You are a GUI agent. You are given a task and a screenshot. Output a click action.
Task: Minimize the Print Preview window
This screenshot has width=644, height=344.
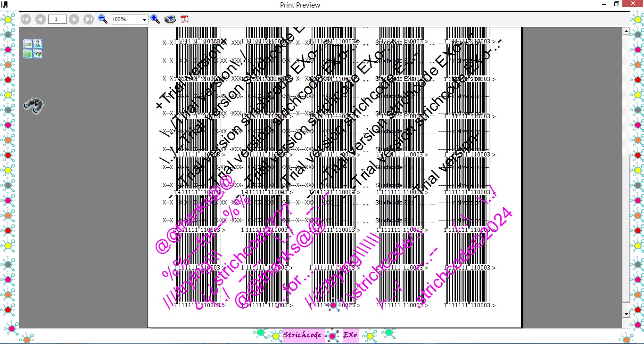point(604,4)
